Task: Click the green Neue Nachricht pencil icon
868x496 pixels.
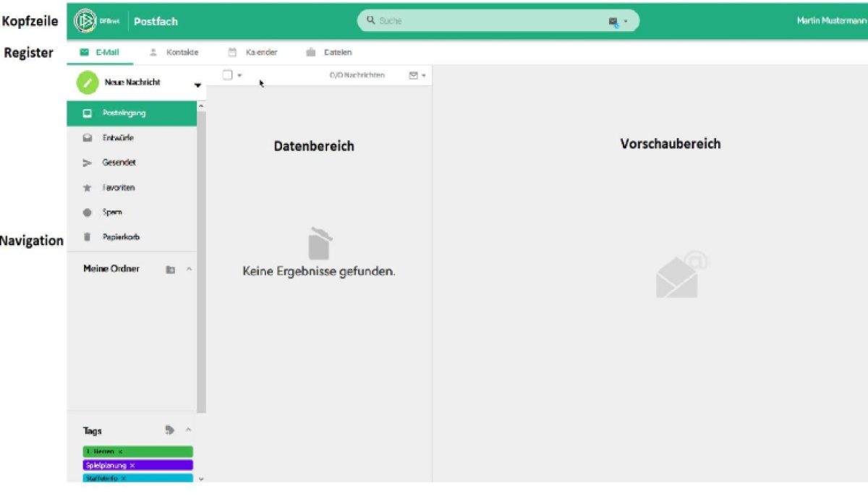Action: (x=88, y=83)
